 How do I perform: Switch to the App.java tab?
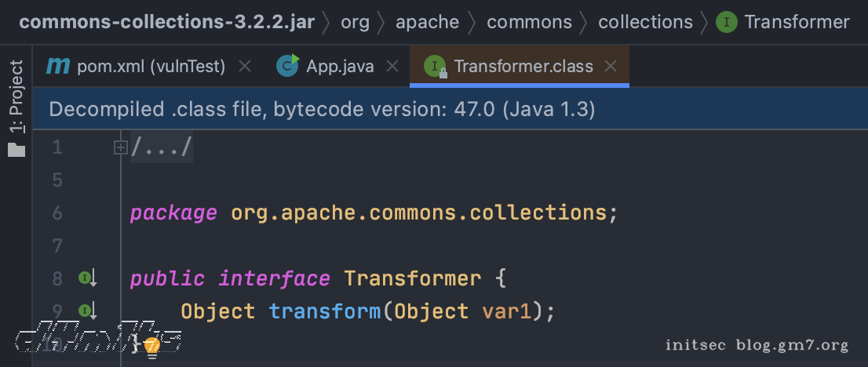(x=340, y=67)
